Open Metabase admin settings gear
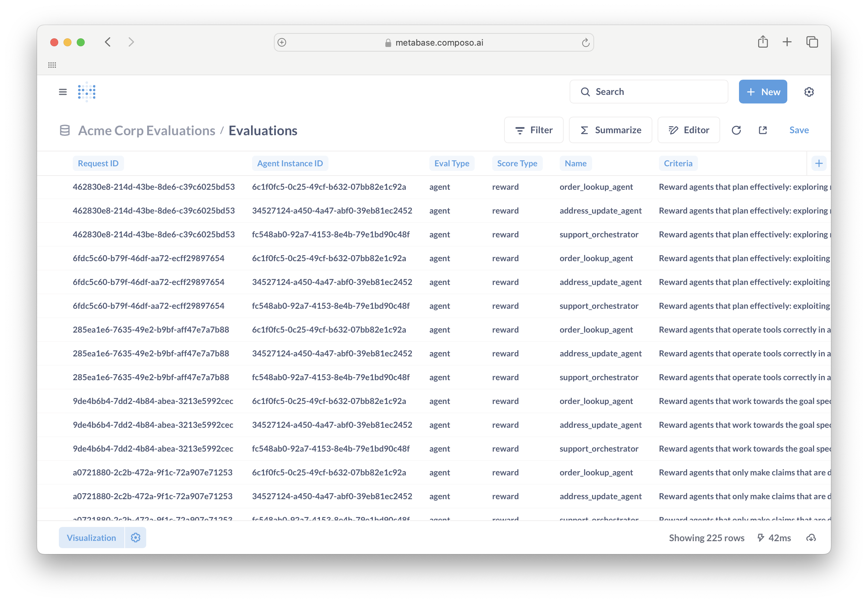This screenshot has height=603, width=868. pyautogui.click(x=809, y=92)
